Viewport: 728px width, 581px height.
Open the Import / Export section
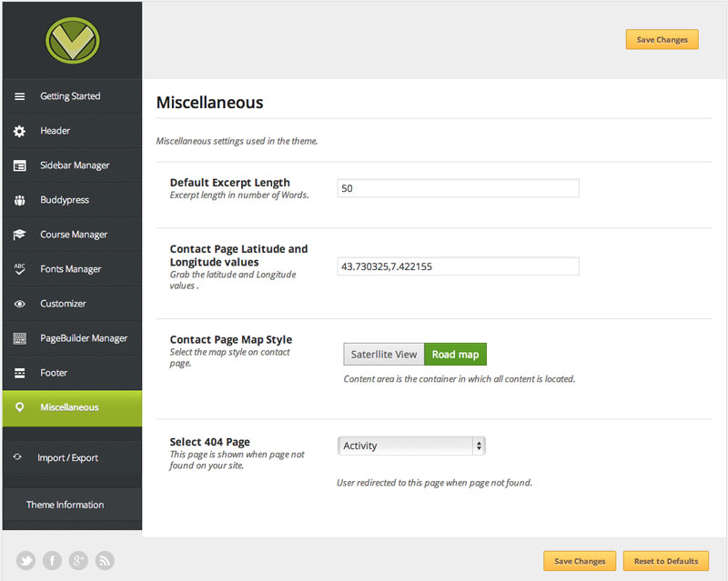pos(73,457)
